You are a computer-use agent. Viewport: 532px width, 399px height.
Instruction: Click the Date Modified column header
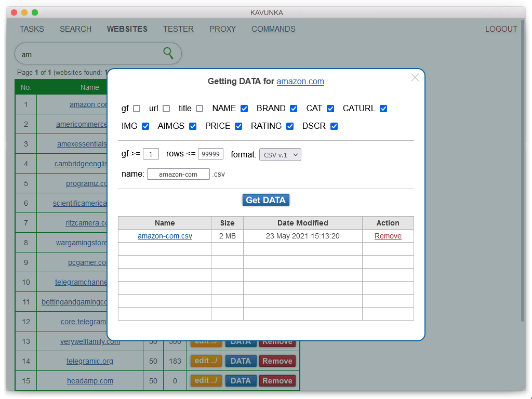pos(303,223)
